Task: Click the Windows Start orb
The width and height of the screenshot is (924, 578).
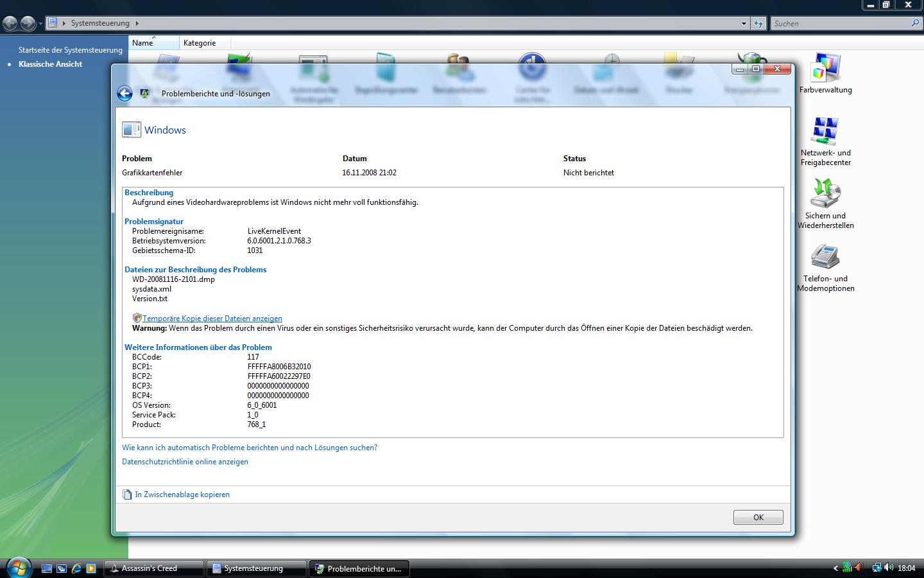Action: [x=18, y=567]
